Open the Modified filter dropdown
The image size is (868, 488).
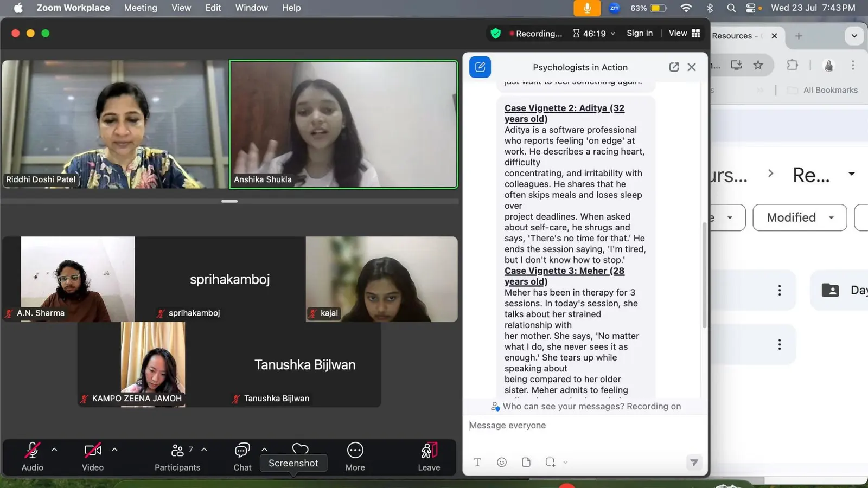(x=800, y=217)
